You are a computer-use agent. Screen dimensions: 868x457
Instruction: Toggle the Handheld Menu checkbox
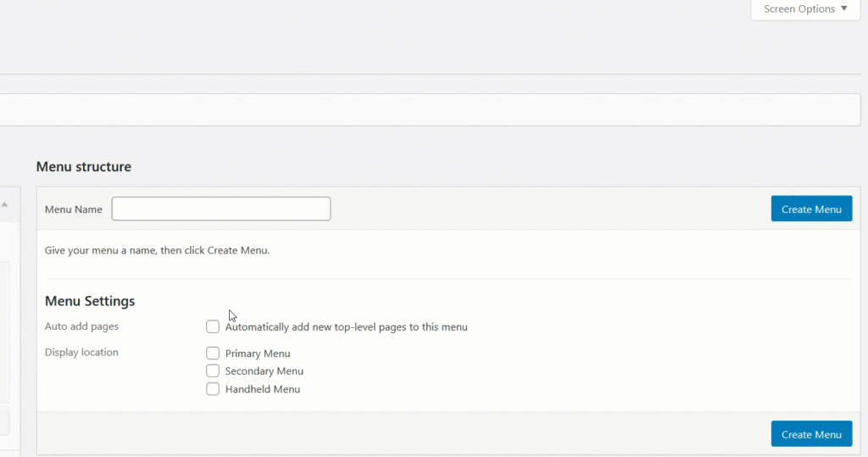(213, 389)
